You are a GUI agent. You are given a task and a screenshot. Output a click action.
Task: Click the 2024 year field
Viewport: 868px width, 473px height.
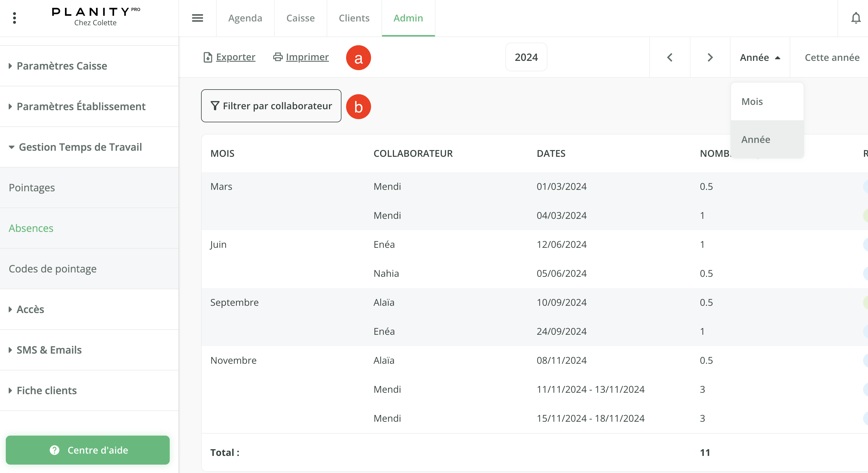pyautogui.click(x=526, y=57)
